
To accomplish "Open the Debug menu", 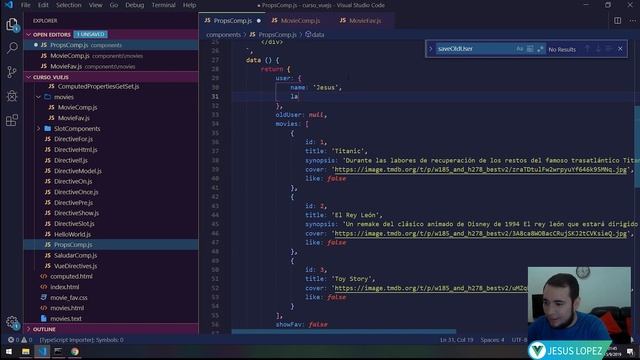I will (x=135, y=5).
